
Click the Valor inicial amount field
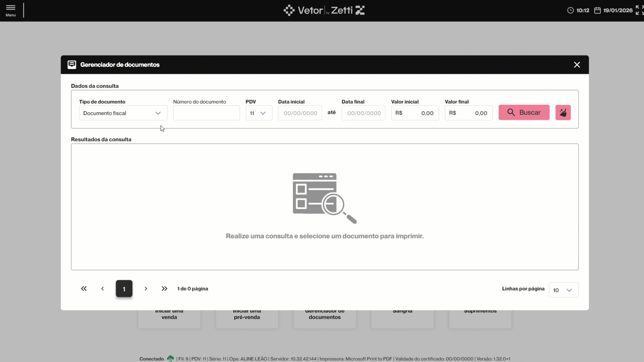415,113
